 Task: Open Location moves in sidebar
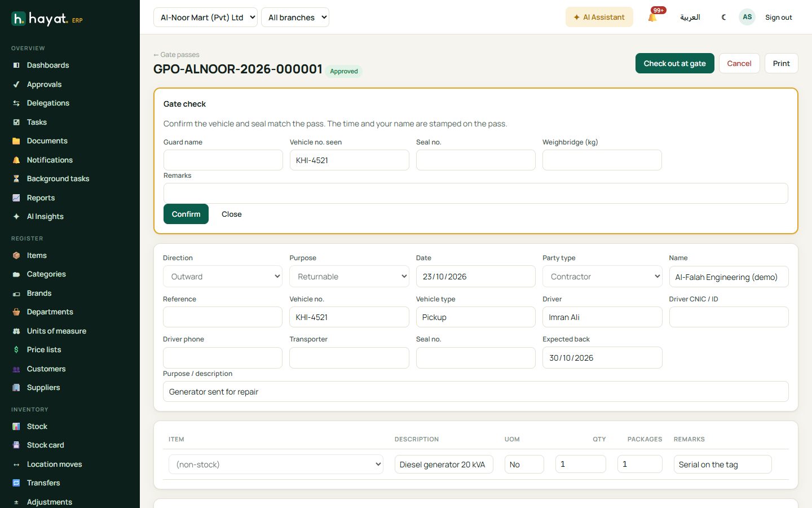55,465
